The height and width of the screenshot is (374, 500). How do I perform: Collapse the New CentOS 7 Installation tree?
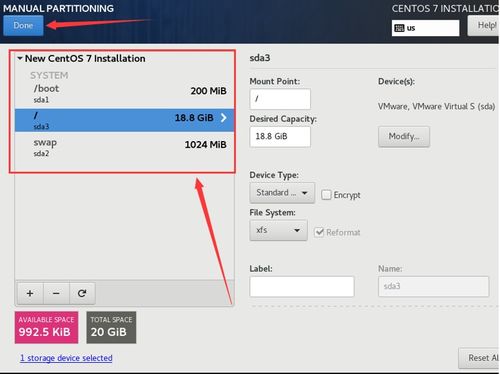[20, 59]
